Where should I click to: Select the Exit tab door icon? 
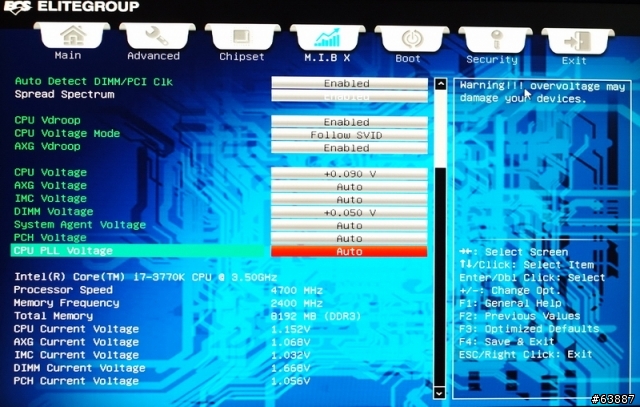578,41
